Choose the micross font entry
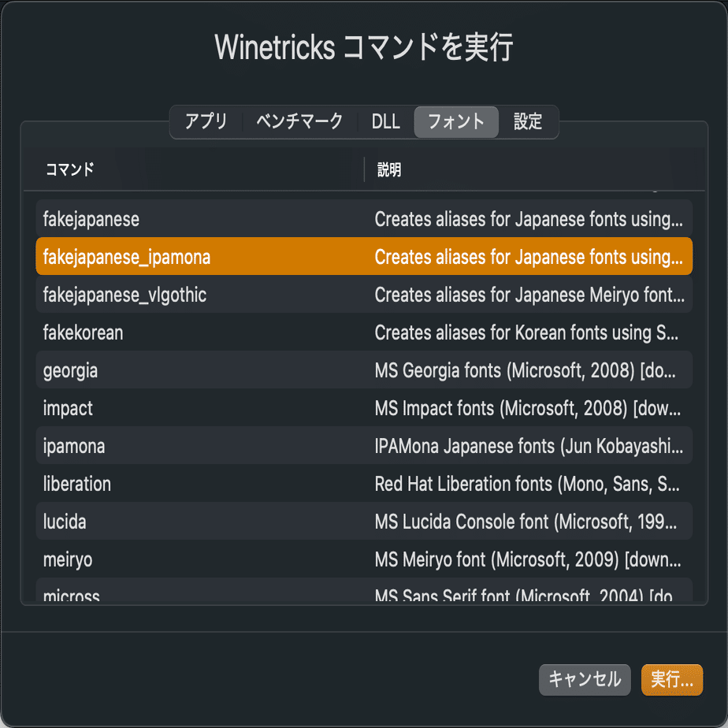 pyautogui.click(x=364, y=594)
